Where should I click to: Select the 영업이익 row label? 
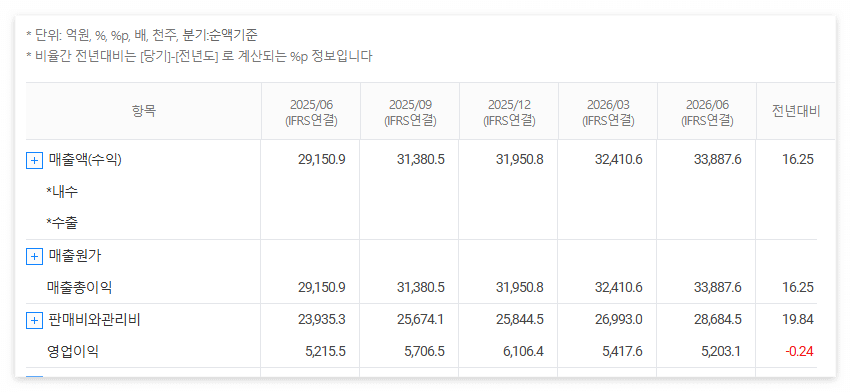coord(73,352)
